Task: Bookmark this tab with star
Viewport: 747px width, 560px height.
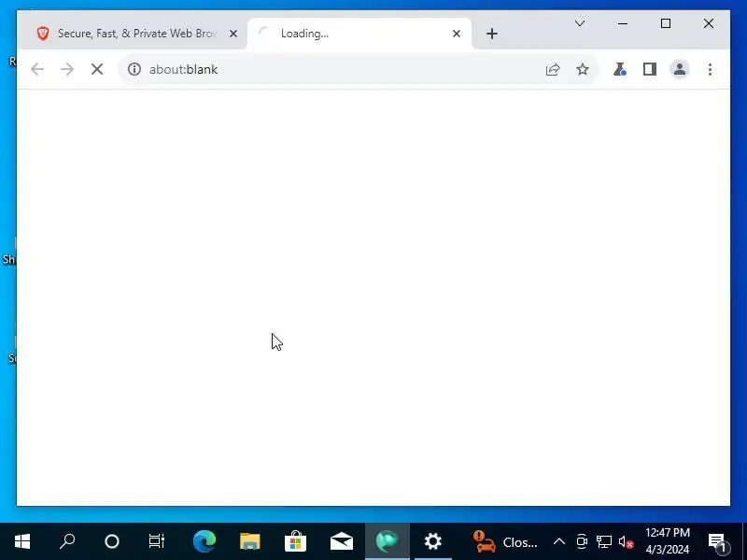Action: 582,69
